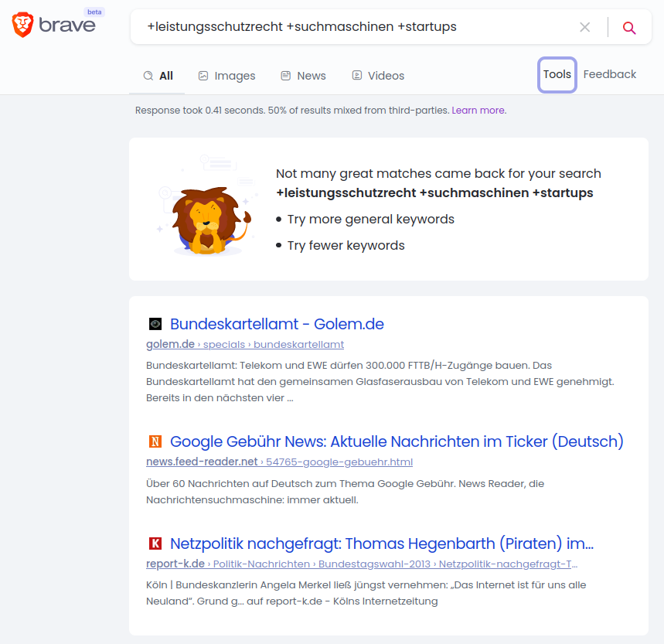Click the Images tab picture icon
Viewport: 664px width, 644px height.
pyautogui.click(x=203, y=76)
